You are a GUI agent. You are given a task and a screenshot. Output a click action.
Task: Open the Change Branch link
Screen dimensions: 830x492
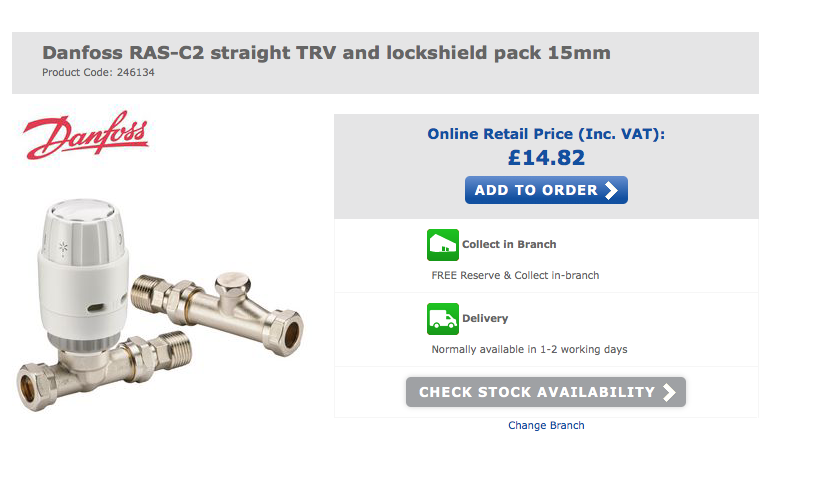point(546,425)
